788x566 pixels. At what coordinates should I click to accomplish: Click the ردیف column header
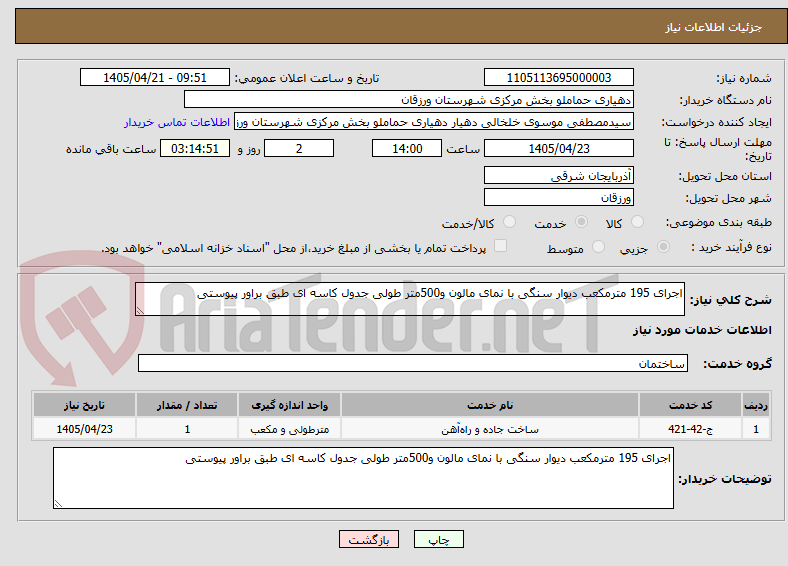pyautogui.click(x=756, y=405)
